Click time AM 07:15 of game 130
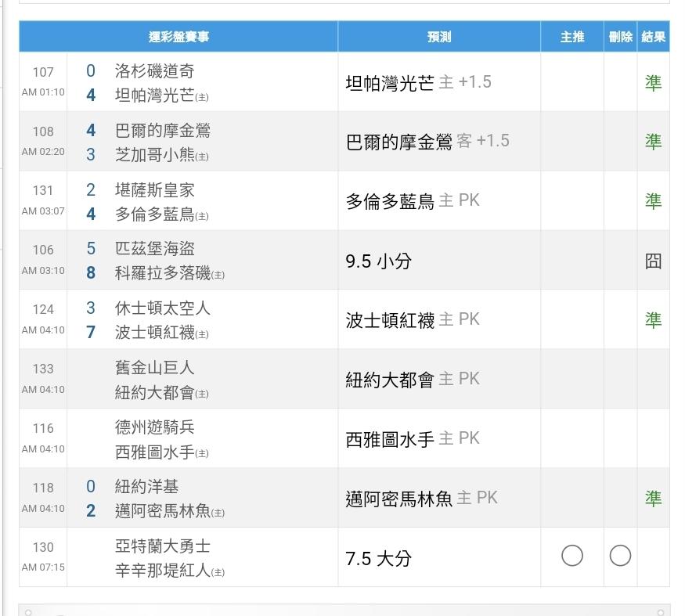 43,567
